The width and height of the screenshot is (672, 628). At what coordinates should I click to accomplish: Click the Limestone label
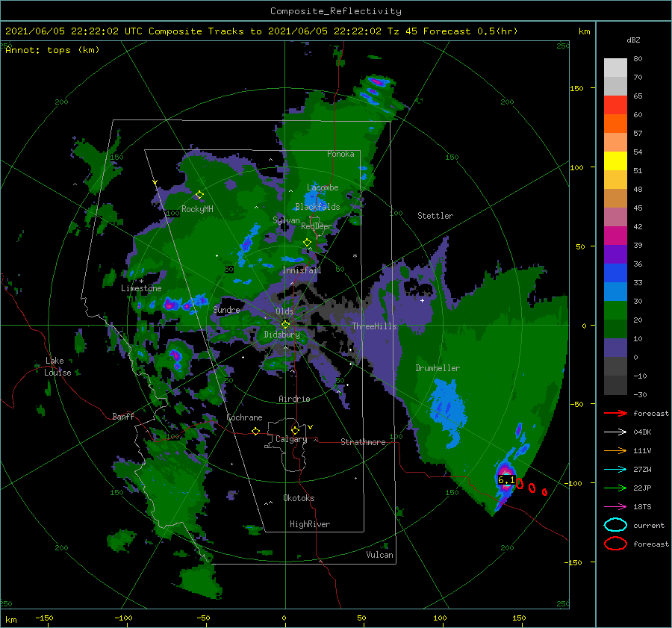coord(141,288)
